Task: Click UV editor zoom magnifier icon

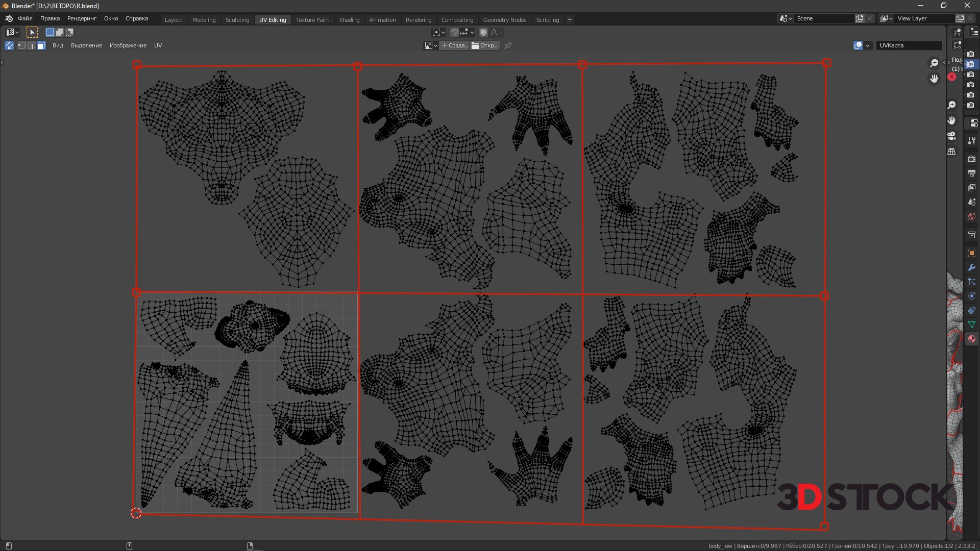Action: pyautogui.click(x=934, y=63)
